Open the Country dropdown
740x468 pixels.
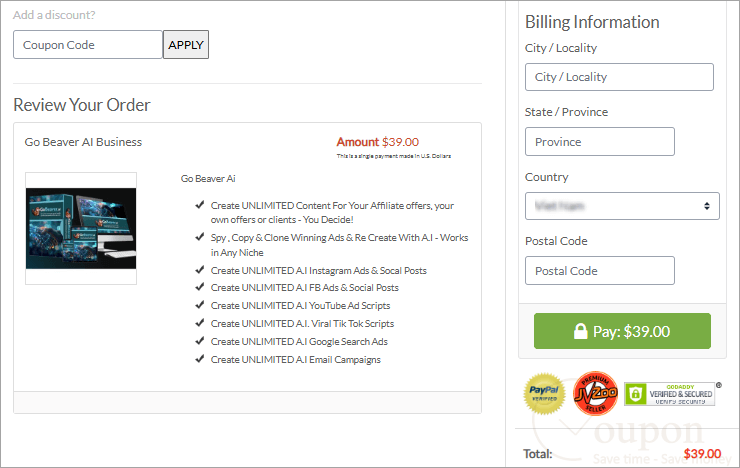[x=622, y=206]
